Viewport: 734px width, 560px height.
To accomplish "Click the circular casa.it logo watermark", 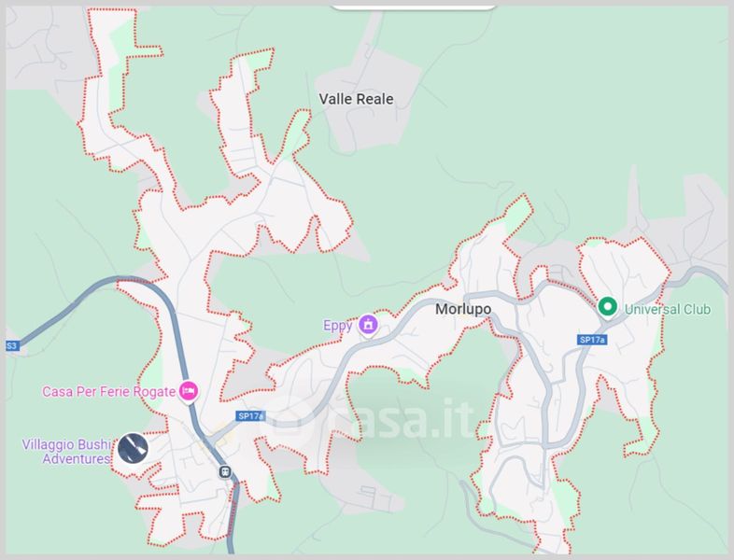I will (x=293, y=421).
